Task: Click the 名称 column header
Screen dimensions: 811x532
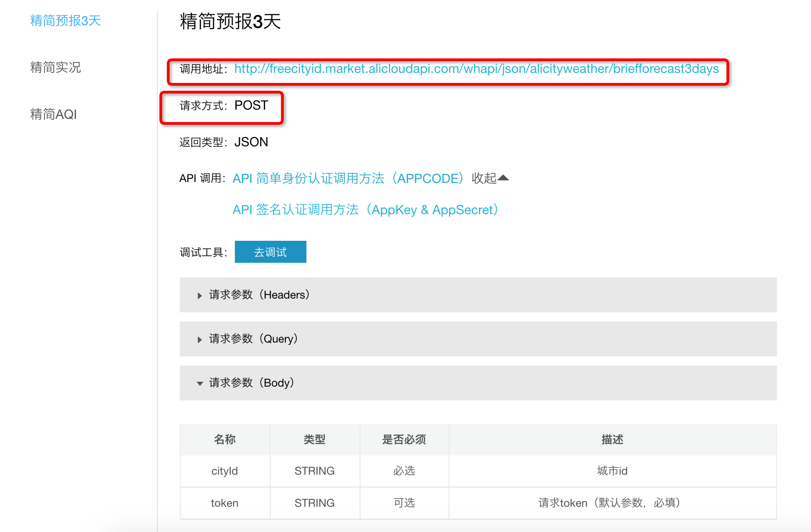Action: [225, 440]
